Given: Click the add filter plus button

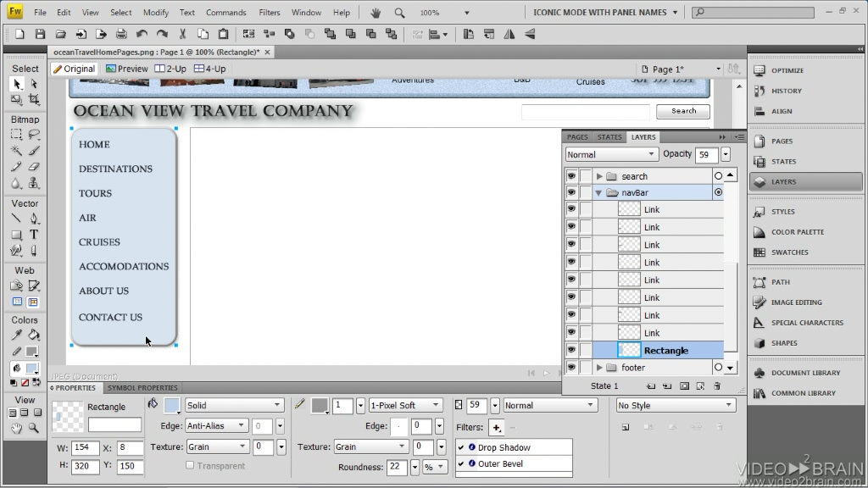Looking at the screenshot, I should pos(496,428).
